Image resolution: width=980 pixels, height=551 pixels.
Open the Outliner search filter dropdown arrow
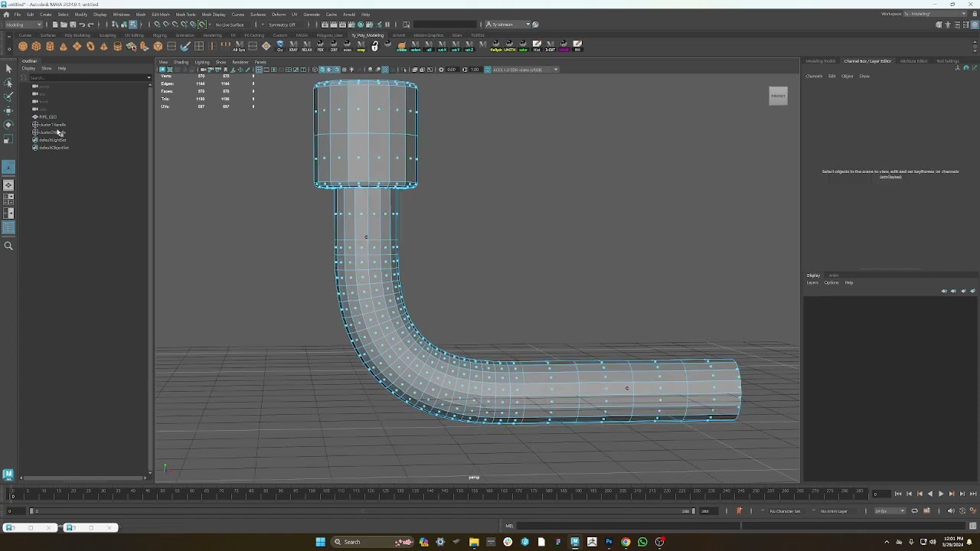(149, 77)
